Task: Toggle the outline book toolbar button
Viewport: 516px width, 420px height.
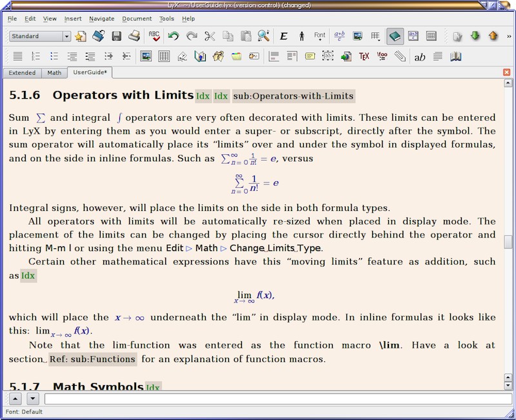Action: click(395, 36)
